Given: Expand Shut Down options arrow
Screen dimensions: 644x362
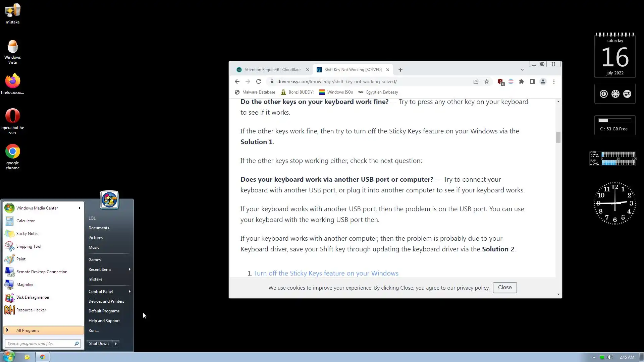Looking at the screenshot, I should [116, 344].
